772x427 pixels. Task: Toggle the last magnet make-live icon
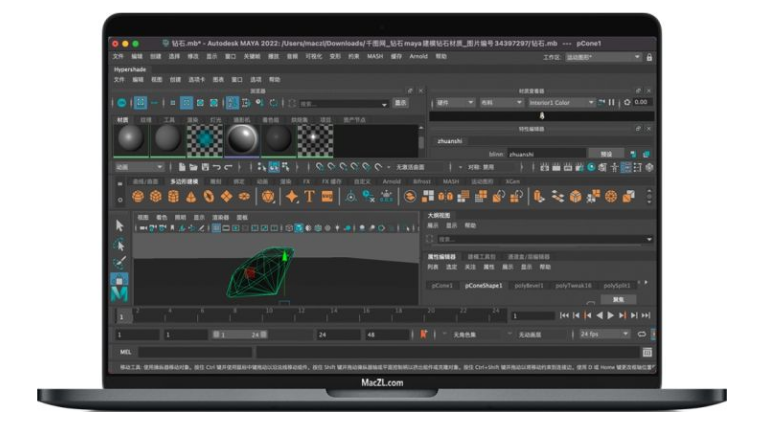point(378,167)
